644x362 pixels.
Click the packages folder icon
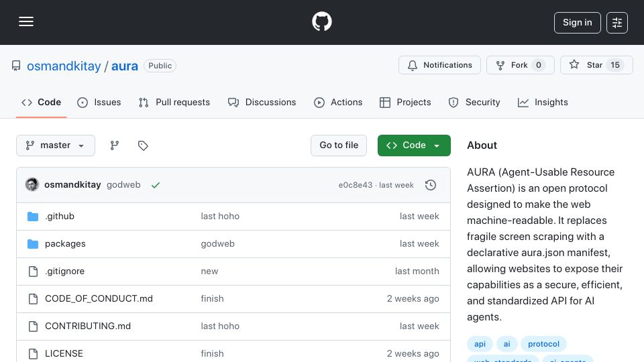(x=33, y=244)
